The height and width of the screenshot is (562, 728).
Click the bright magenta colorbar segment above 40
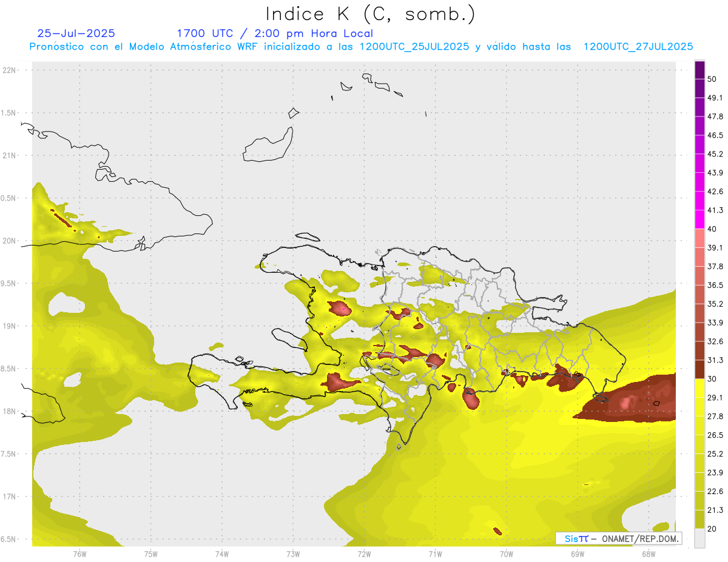tap(700, 219)
